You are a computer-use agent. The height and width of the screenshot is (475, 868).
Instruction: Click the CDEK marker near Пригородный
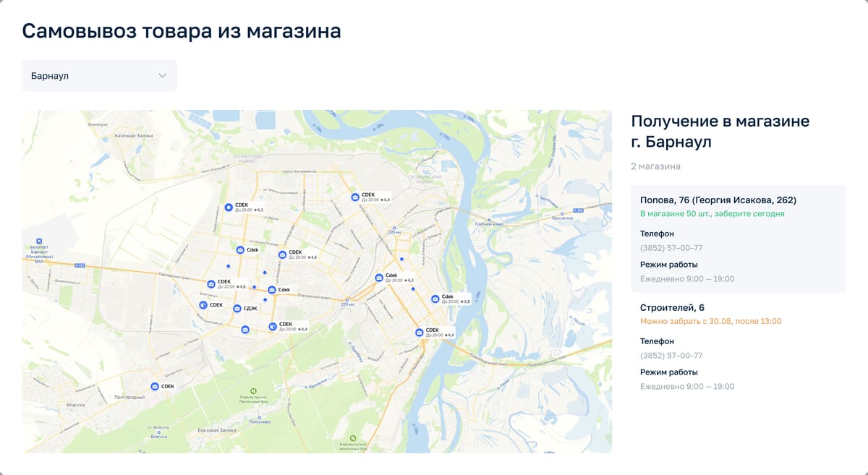click(x=154, y=387)
